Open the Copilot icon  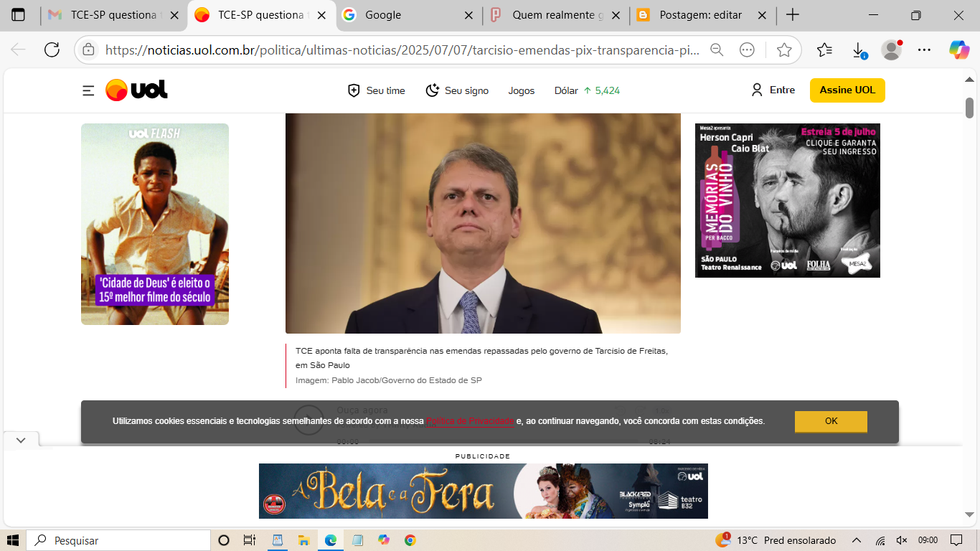pyautogui.click(x=958, y=50)
